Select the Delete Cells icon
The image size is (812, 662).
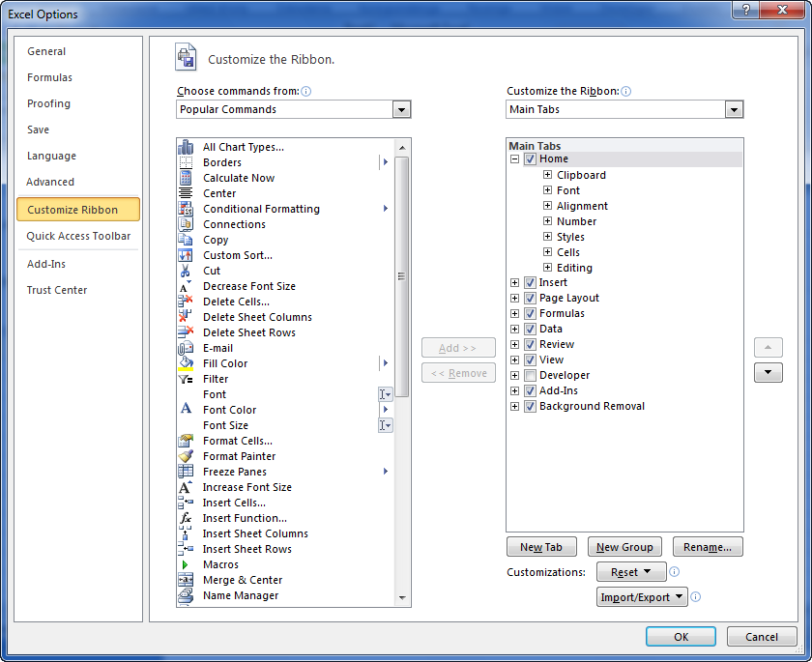click(x=186, y=302)
